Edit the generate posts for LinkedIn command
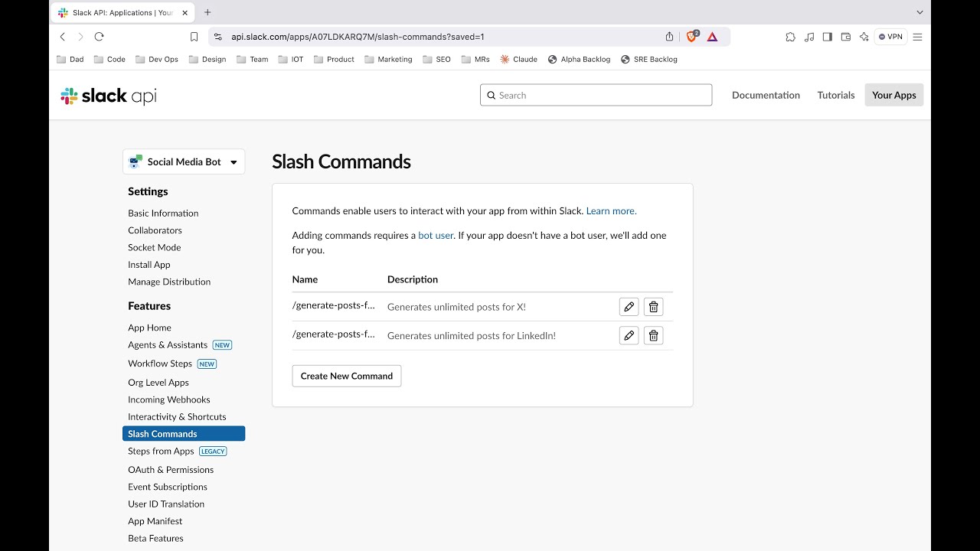The width and height of the screenshot is (980, 551). 629,335
